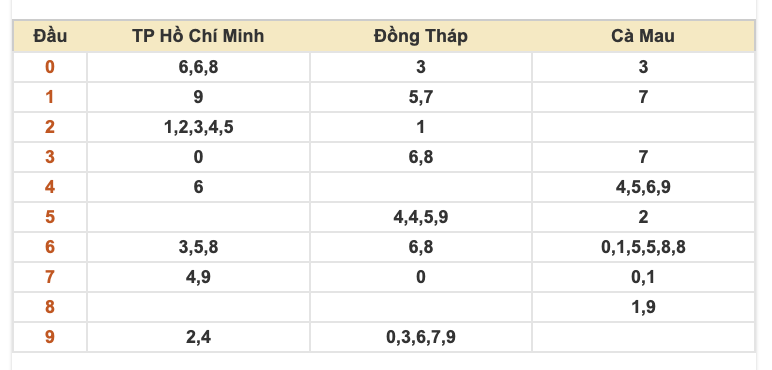Select row head number 5
This screenshot has height=370, width=772.
50,217
